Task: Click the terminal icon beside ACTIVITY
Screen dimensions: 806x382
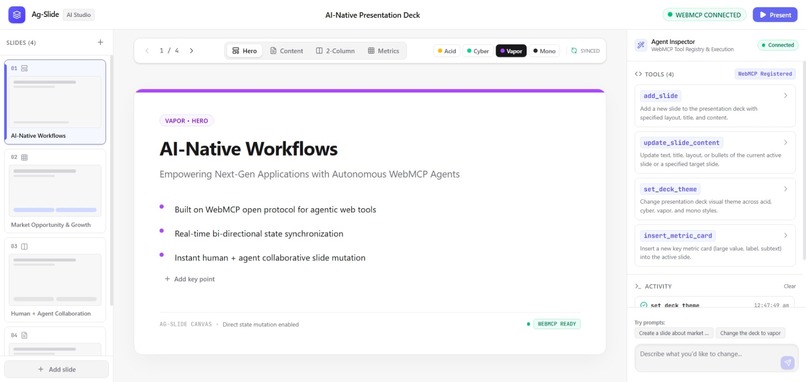Action: [x=638, y=286]
